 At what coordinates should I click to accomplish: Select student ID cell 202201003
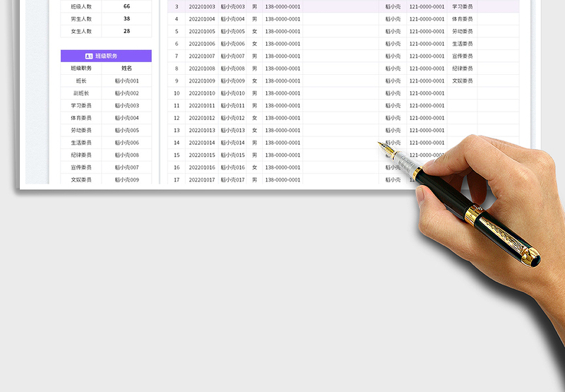[202, 6]
